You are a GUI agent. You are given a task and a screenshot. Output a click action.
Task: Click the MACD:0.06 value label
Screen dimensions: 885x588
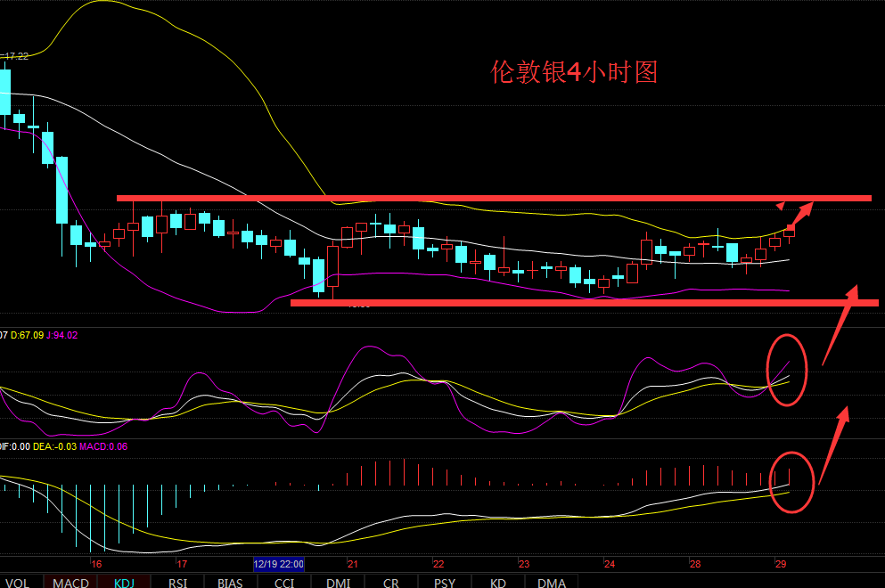pyautogui.click(x=103, y=446)
